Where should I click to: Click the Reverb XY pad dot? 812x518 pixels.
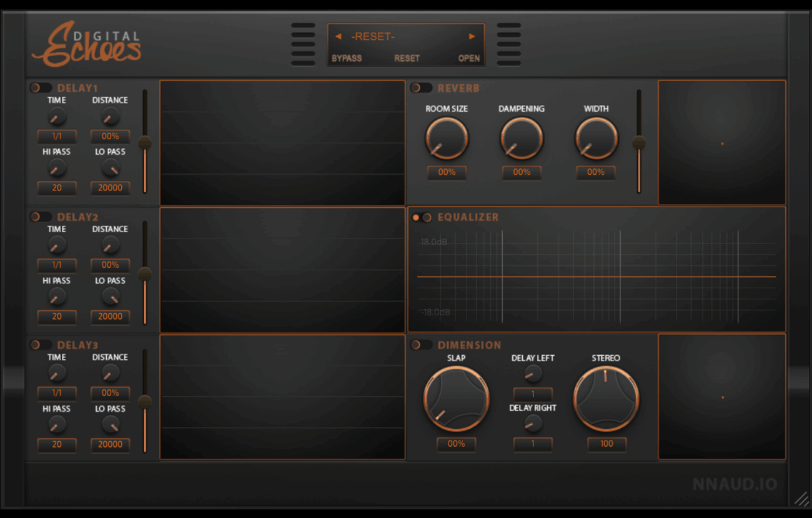point(723,144)
